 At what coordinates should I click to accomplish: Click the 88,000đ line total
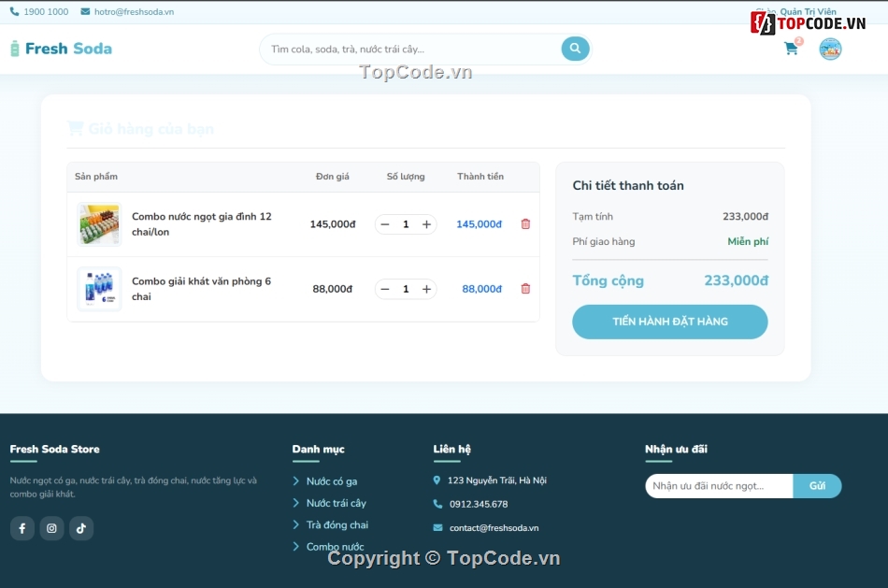coord(482,289)
